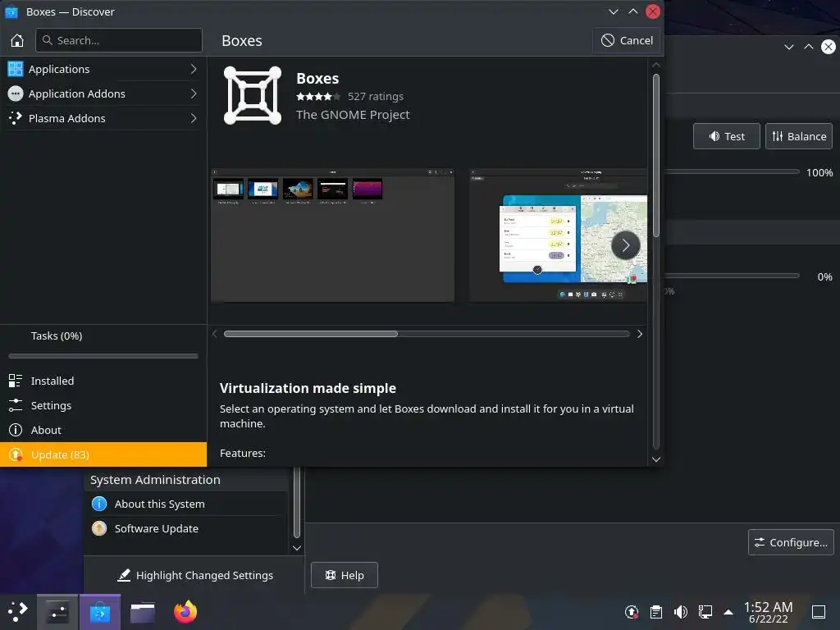Click the '527 ratings' text
The height and width of the screenshot is (630, 840).
[x=376, y=97]
